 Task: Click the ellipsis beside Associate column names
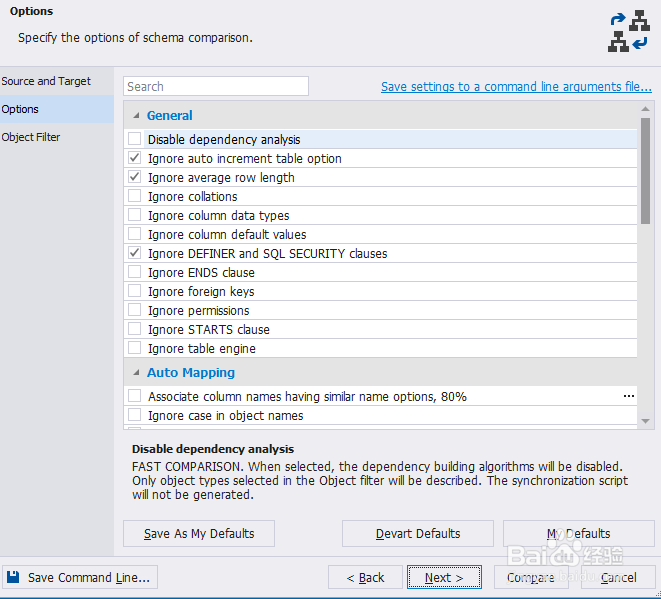click(x=629, y=396)
